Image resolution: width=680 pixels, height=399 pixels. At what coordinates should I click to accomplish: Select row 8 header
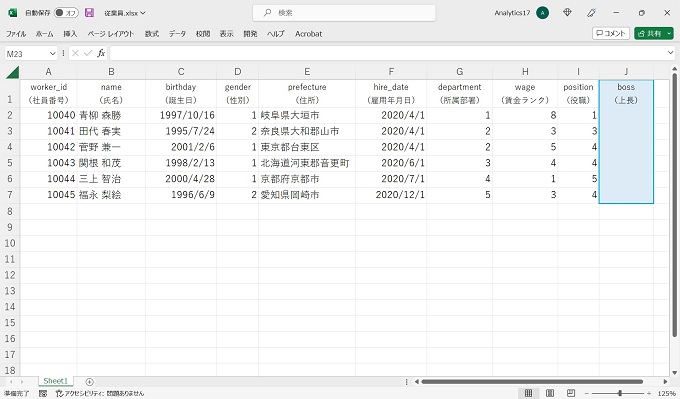(10, 211)
